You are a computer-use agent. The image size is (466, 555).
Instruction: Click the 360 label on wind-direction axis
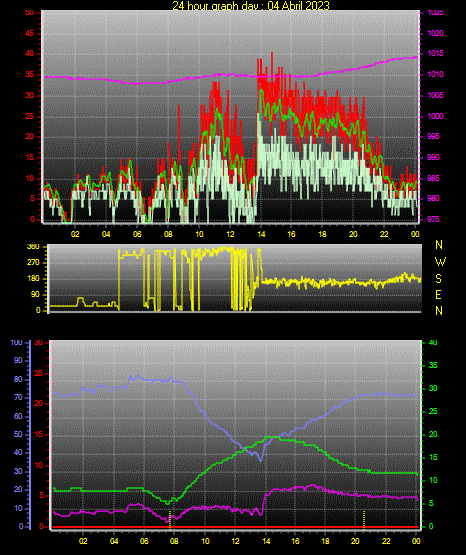[33, 247]
